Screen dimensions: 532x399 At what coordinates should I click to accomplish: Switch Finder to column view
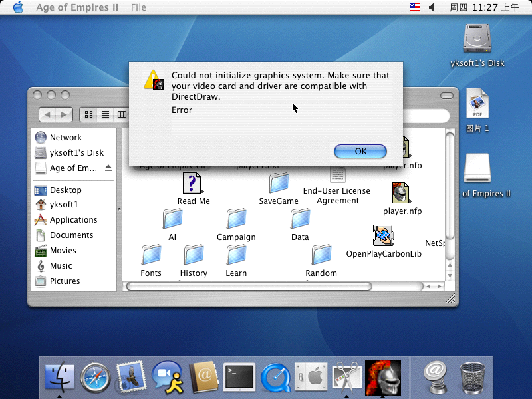[x=122, y=114]
